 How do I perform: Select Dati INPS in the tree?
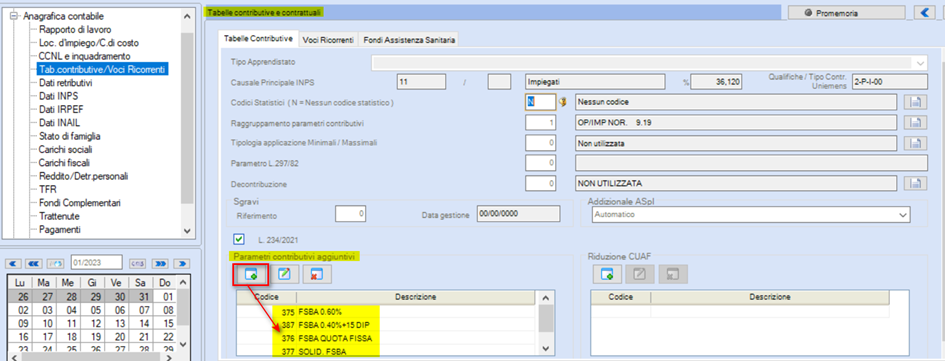(58, 96)
